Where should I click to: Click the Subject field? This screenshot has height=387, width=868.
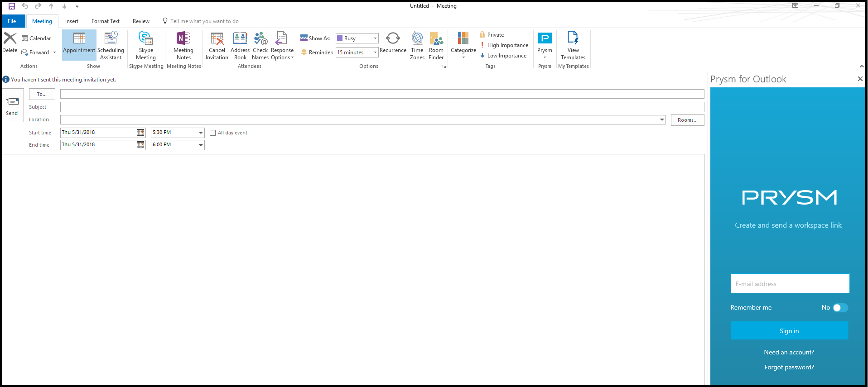pyautogui.click(x=382, y=107)
